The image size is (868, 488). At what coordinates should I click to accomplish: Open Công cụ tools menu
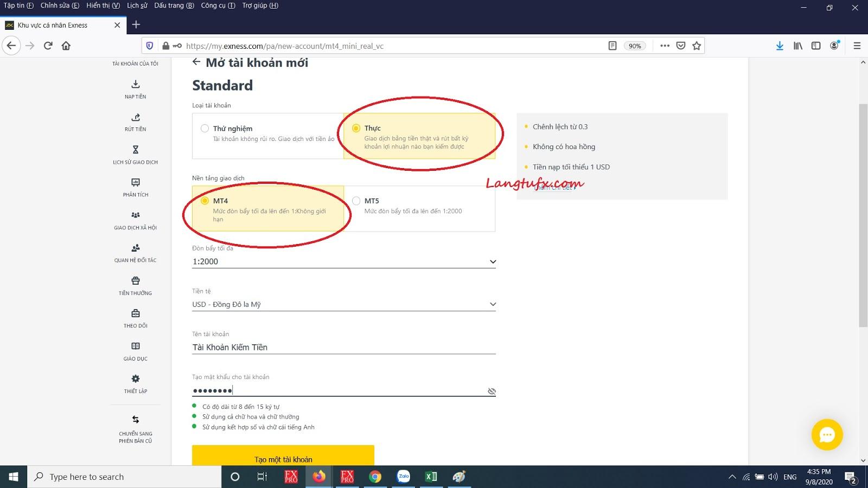tap(218, 5)
